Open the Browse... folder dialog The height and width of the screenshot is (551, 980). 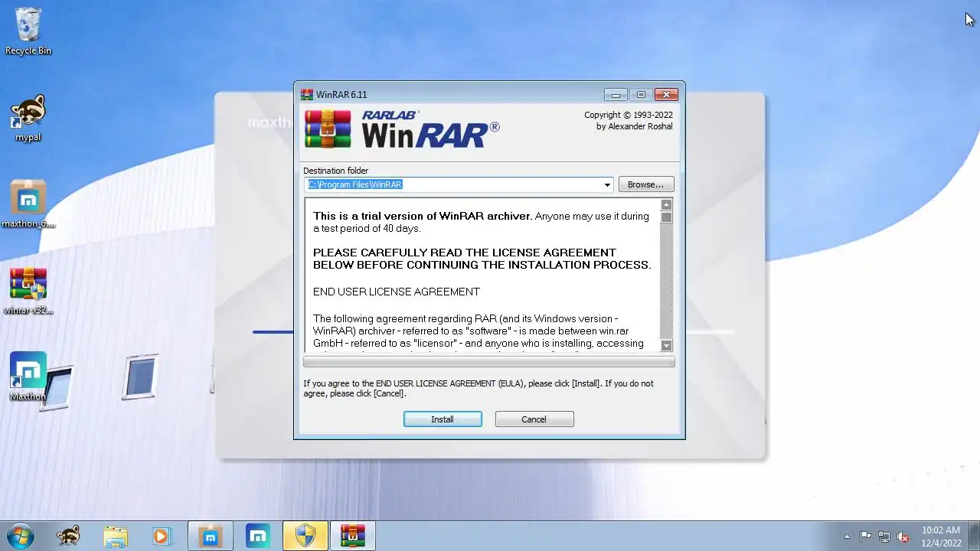pos(646,184)
